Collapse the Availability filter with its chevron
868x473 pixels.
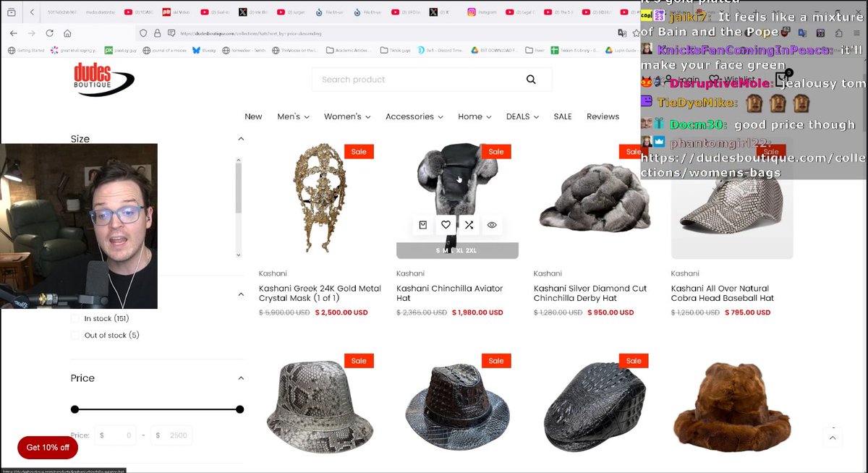(241, 294)
